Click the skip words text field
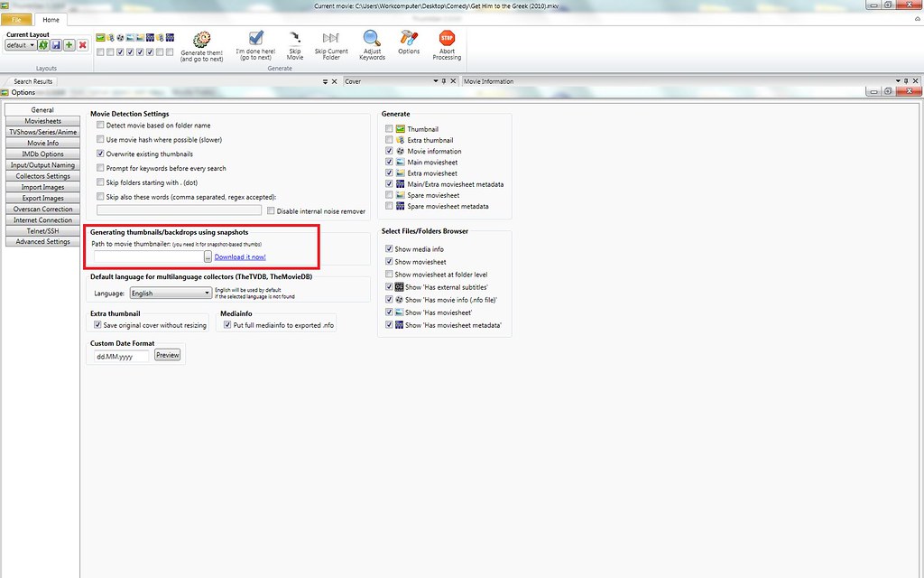Screen dimensions: 924x578 point(180,210)
